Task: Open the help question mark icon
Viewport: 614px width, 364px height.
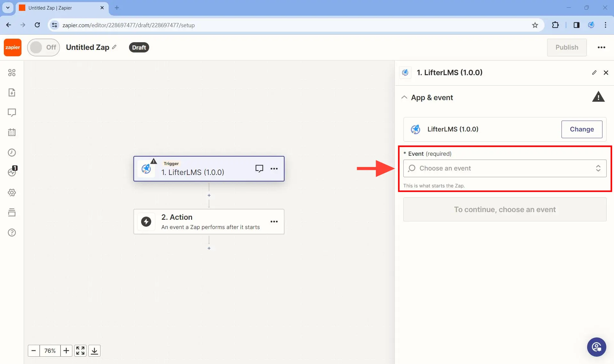Action: (12, 233)
